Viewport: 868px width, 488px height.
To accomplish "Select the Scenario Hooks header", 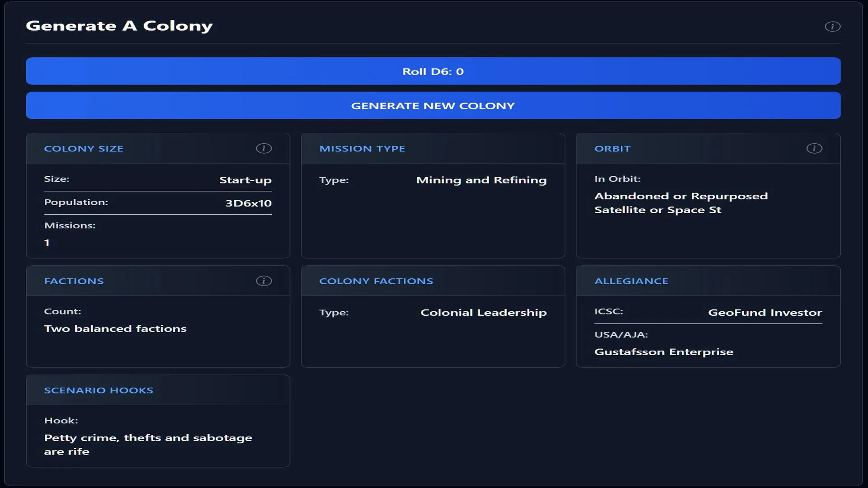I will 99,390.
